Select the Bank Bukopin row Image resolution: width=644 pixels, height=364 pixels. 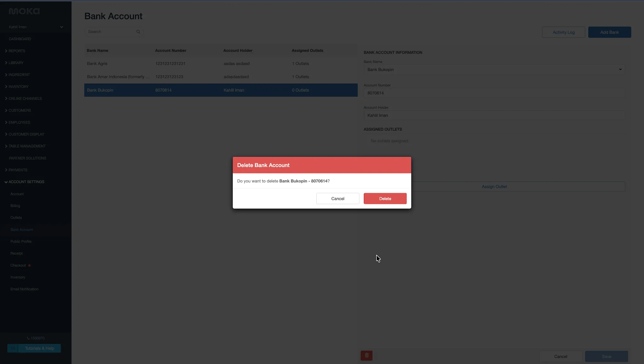point(221,90)
